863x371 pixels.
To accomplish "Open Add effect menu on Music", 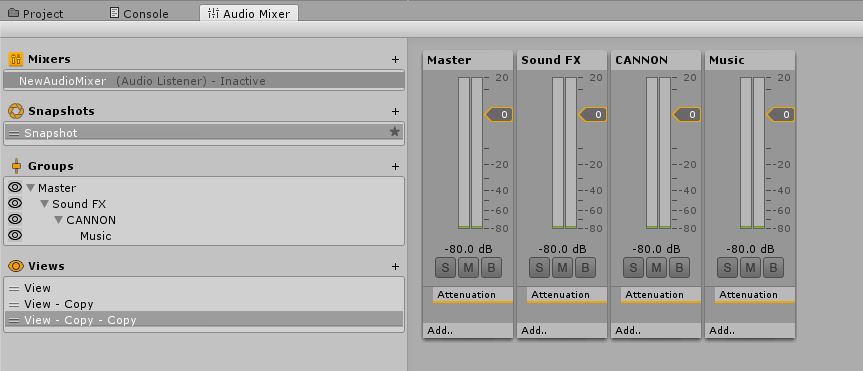I will (750, 331).
